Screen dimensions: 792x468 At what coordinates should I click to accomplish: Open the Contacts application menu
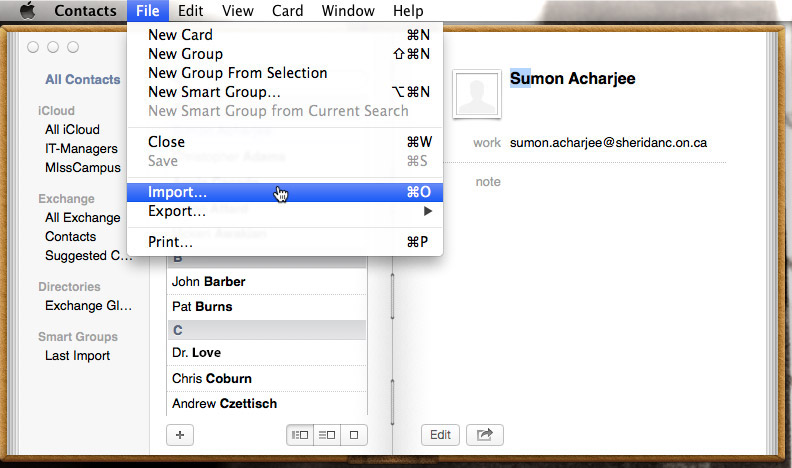85,11
